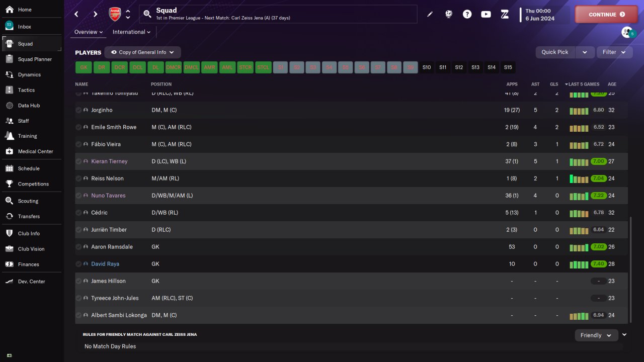Click the date Thu 00:00 6 Jun 2024

(540, 15)
